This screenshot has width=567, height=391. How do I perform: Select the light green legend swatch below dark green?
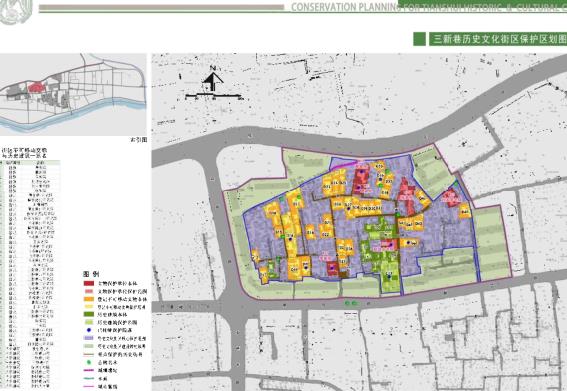89,322
